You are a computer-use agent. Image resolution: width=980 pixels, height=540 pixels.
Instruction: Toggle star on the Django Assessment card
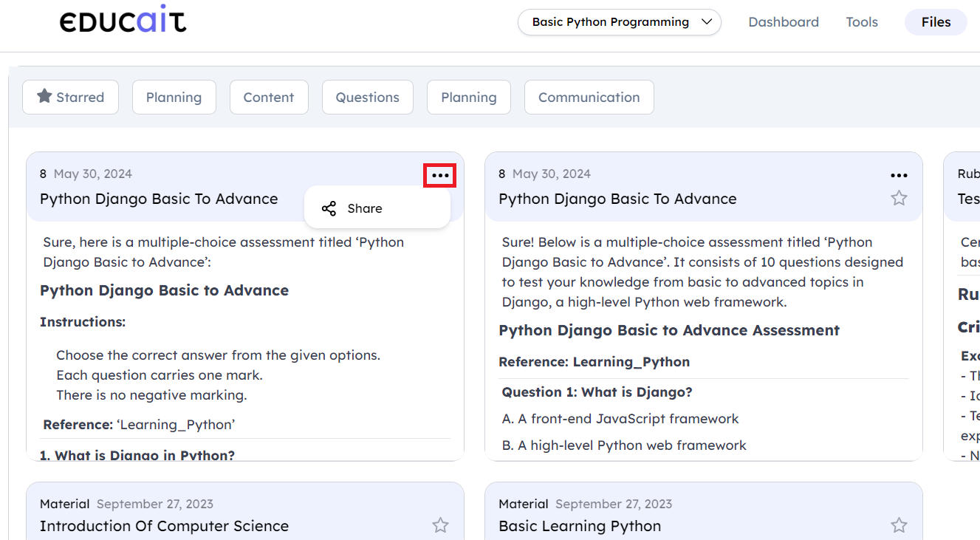pyautogui.click(x=898, y=198)
